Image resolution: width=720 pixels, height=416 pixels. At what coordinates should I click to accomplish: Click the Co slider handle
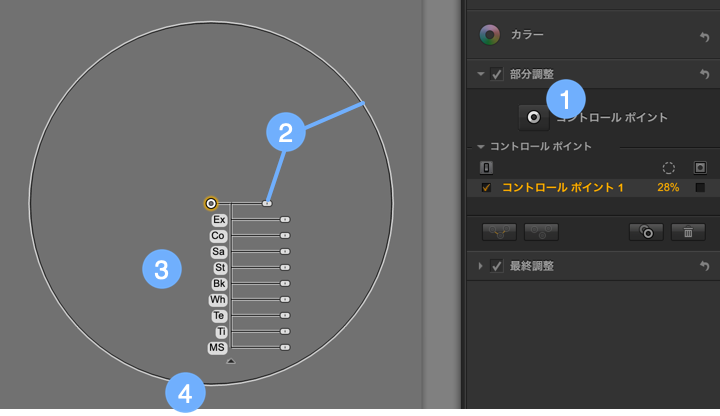[x=285, y=236]
